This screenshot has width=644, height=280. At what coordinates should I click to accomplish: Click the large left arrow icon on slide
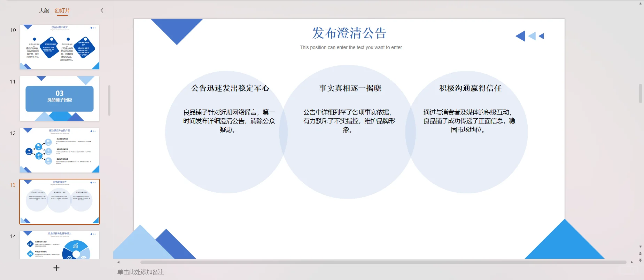[520, 36]
